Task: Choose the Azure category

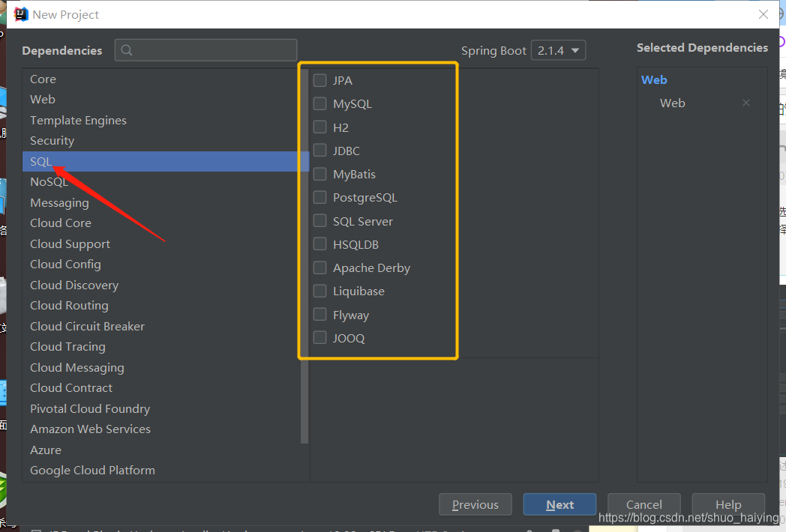Action: (x=166, y=450)
